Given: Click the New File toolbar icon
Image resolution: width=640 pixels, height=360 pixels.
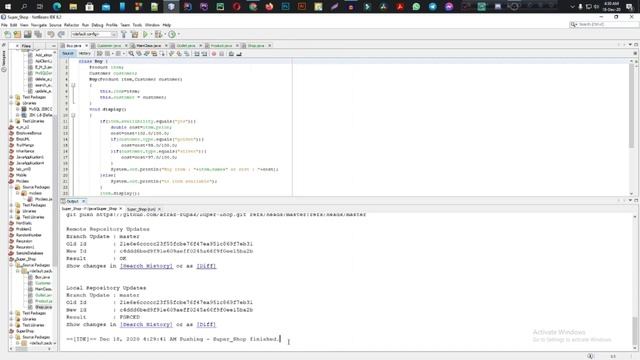Looking at the screenshot, I should 7,35.
